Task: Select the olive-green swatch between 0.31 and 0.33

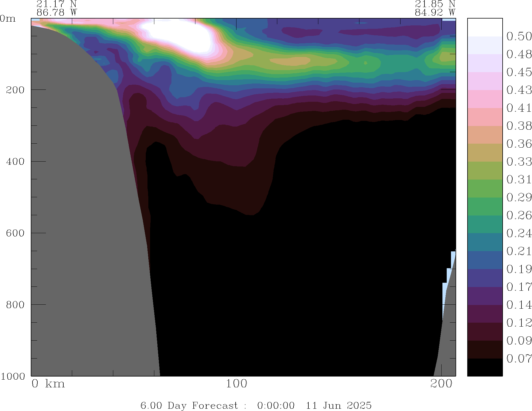Action: point(485,170)
